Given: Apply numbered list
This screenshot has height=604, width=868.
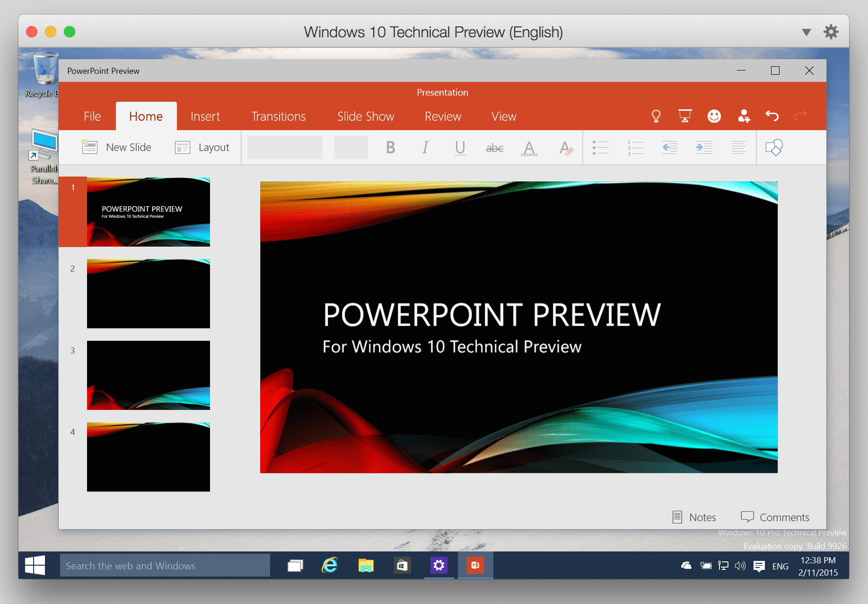Looking at the screenshot, I should (635, 148).
